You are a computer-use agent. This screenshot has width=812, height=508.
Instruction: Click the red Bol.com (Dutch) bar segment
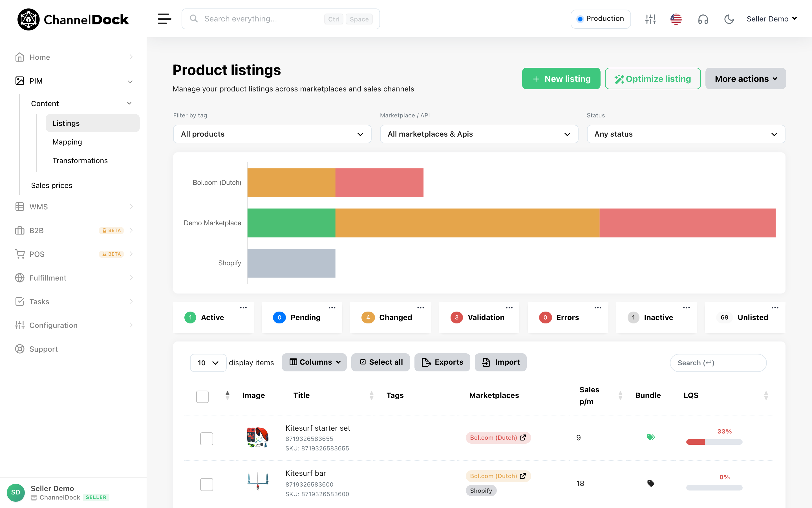click(379, 183)
